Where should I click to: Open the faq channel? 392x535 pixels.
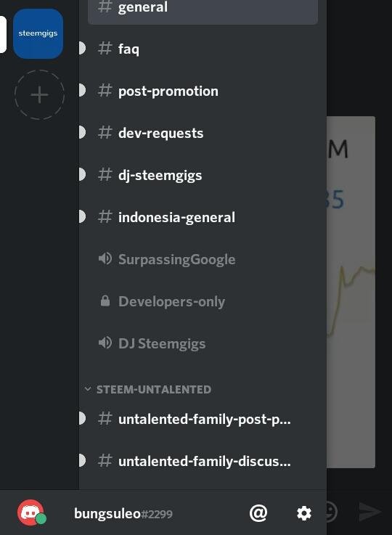[x=203, y=49]
